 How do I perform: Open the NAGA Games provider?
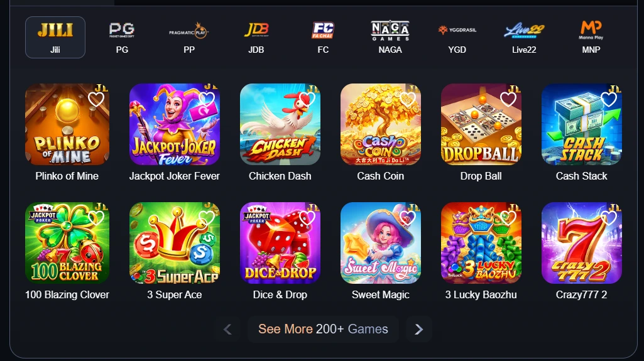click(390, 37)
